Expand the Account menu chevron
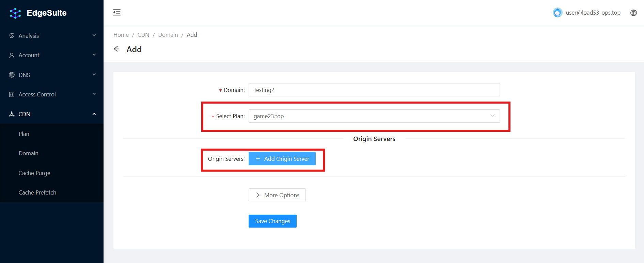Image resolution: width=644 pixels, height=263 pixels. point(94,55)
